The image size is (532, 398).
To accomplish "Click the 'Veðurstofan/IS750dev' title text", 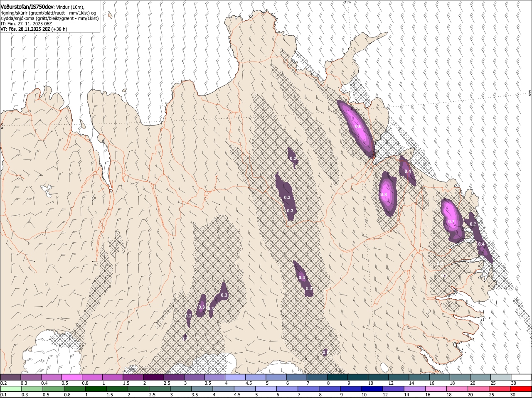I will click(x=27, y=7).
